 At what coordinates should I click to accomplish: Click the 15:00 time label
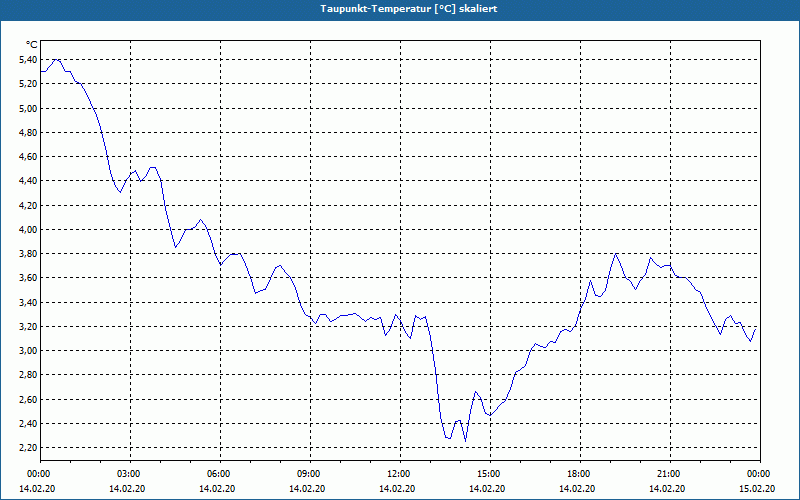click(490, 474)
